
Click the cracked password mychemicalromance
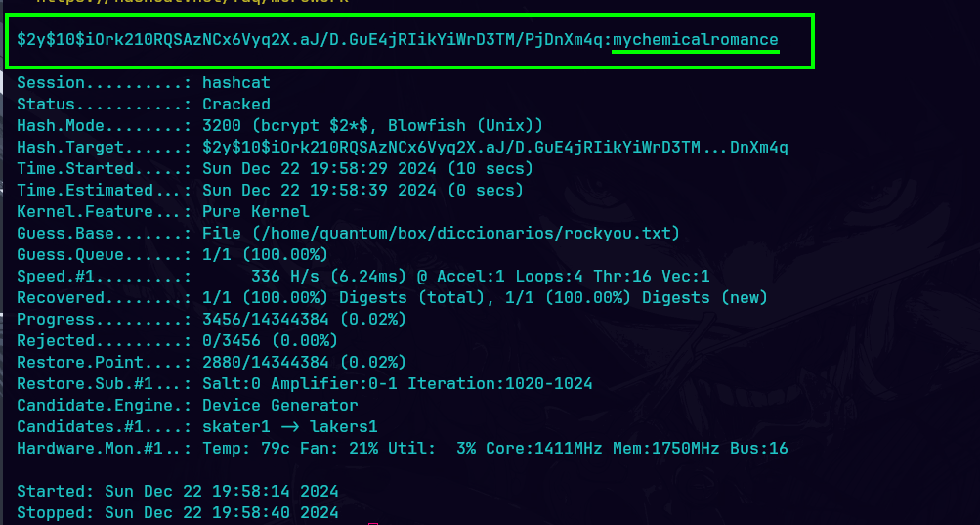(x=696, y=40)
